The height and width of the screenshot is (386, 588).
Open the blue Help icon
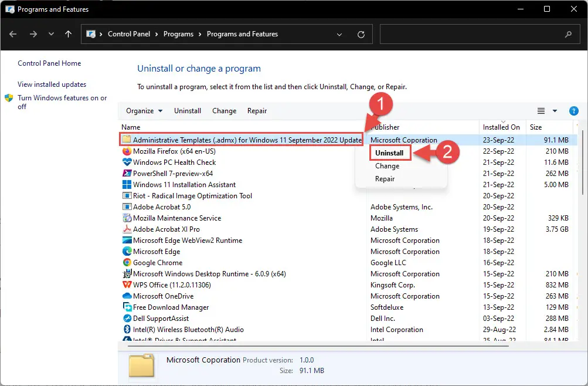[574, 111]
